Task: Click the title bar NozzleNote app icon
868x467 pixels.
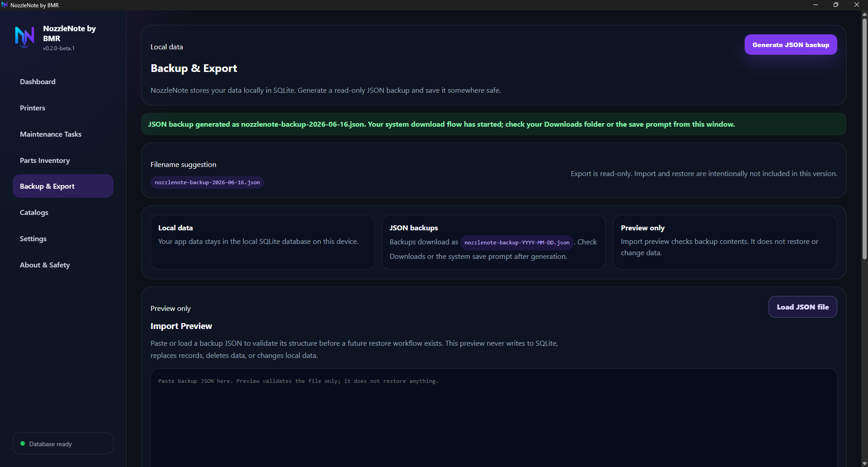Action: [x=5, y=5]
